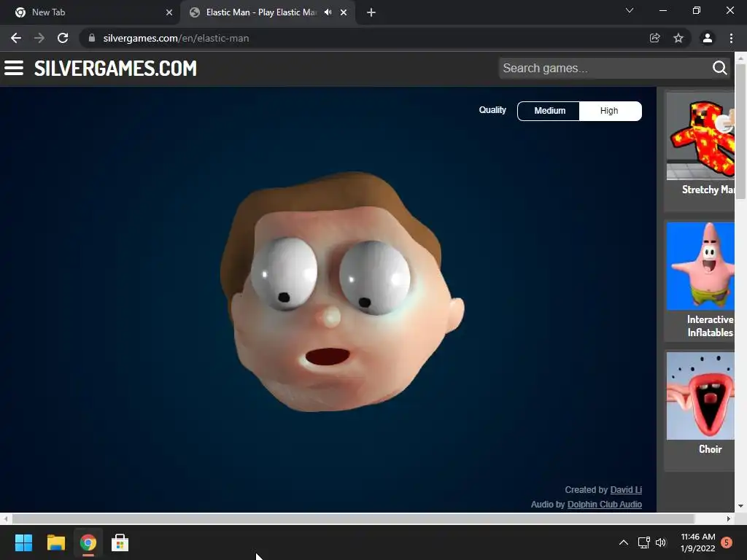The width and height of the screenshot is (747, 560).
Task: Close the New Tab tab
Action: coord(169,12)
